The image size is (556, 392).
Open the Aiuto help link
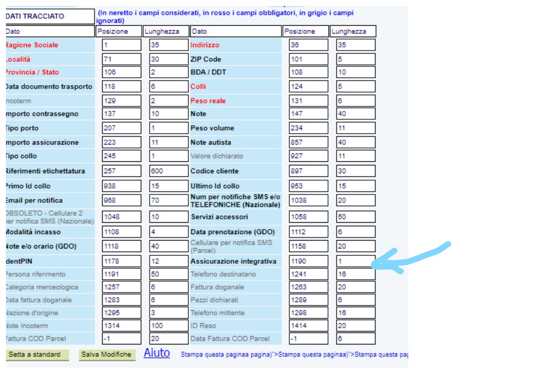pyautogui.click(x=157, y=353)
